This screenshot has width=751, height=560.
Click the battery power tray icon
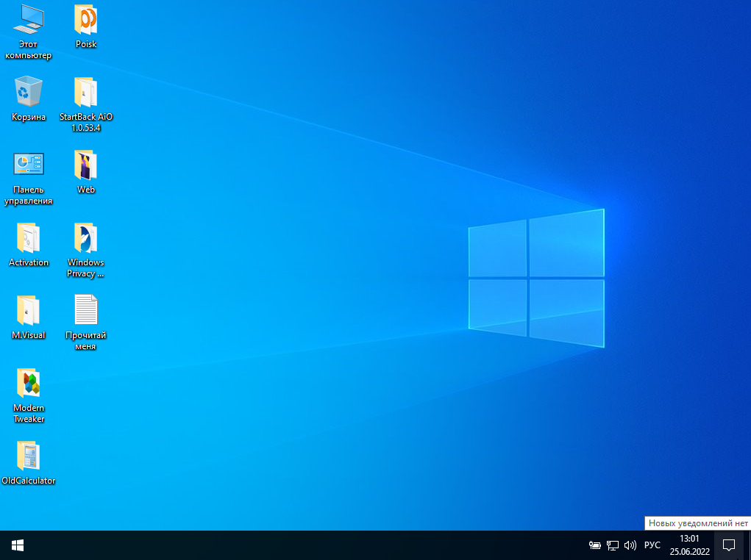[x=595, y=545]
